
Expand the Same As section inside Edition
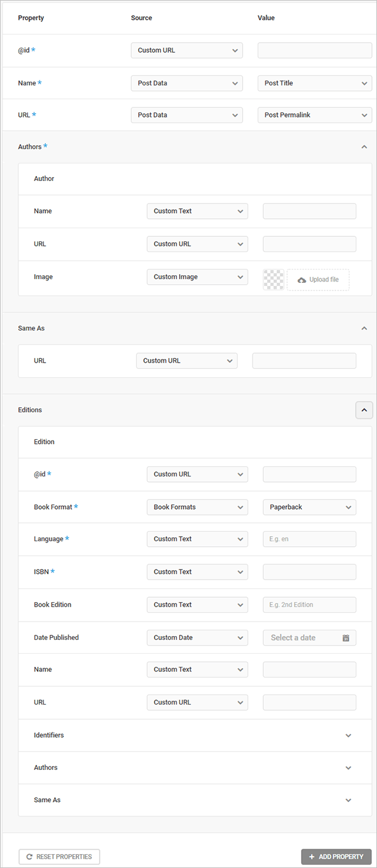[349, 800]
